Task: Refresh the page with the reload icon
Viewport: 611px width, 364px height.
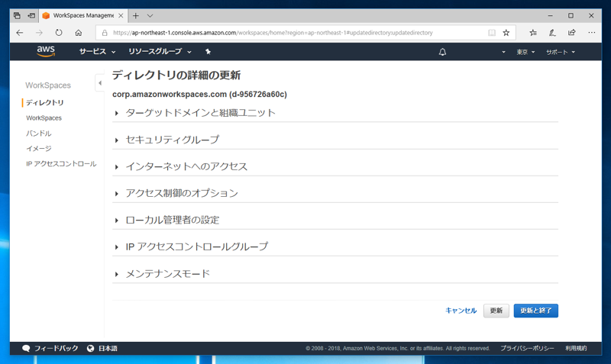Action: 59,33
